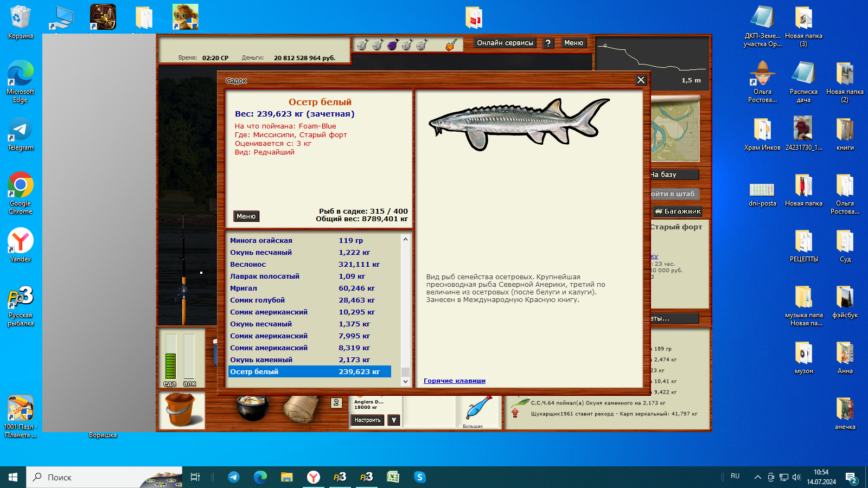Open Русская рыбалка desktop shortcut
868x488 pixels.
(21, 306)
